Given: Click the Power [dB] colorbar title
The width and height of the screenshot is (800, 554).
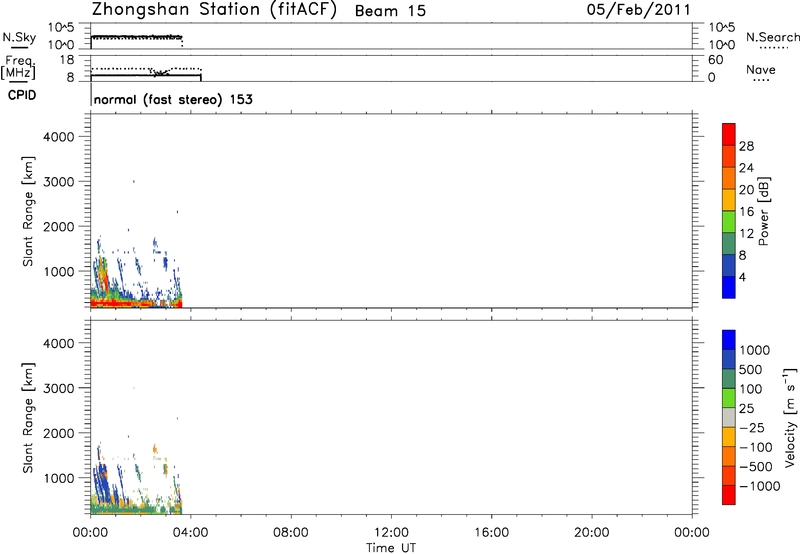Looking at the screenshot, I should (x=763, y=211).
